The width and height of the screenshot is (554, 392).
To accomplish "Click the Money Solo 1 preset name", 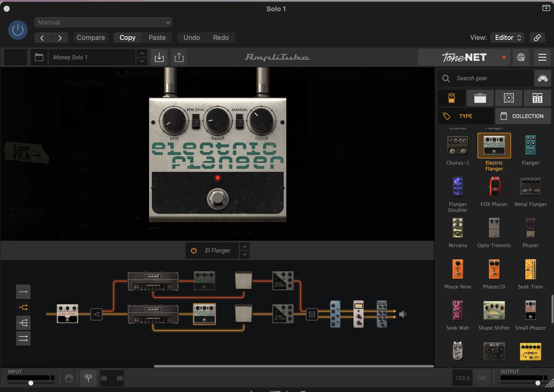I will (x=92, y=57).
